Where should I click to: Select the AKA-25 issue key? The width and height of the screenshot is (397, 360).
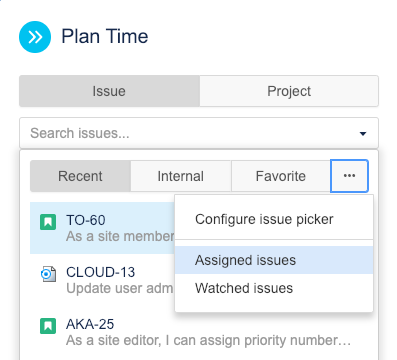[x=90, y=324]
